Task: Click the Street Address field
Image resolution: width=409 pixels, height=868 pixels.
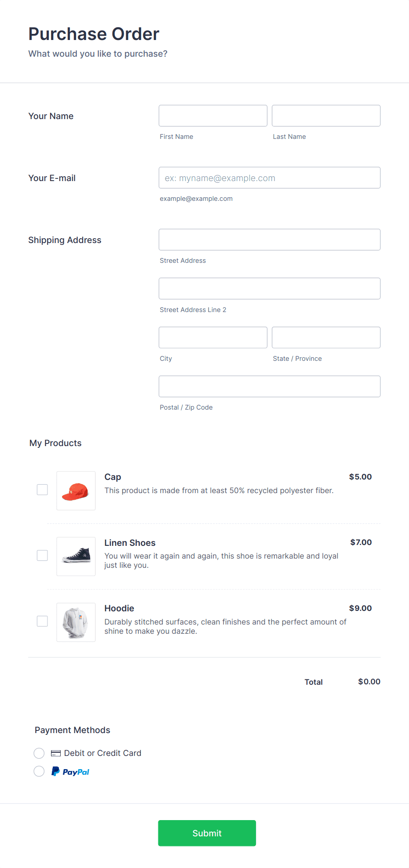Action: (269, 240)
